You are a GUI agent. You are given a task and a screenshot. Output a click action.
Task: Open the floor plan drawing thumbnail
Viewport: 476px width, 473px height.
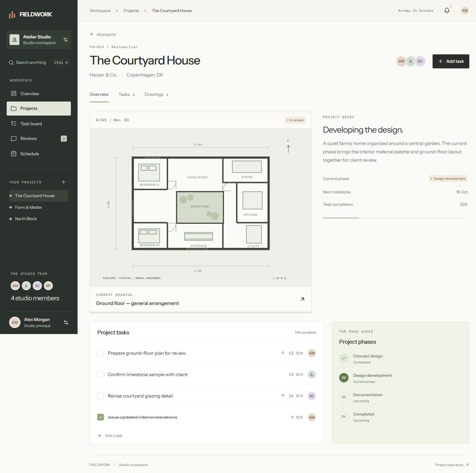click(201, 207)
